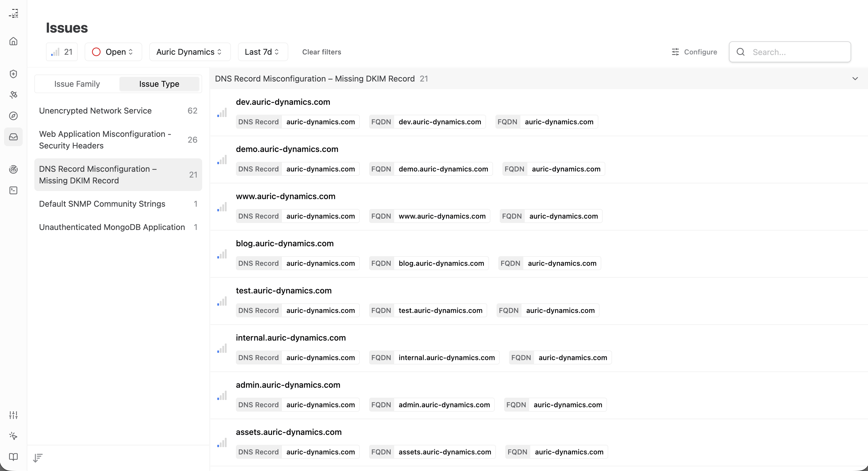868x471 pixels.
Task: Click the radar target icon in sidebar
Action: (13, 169)
